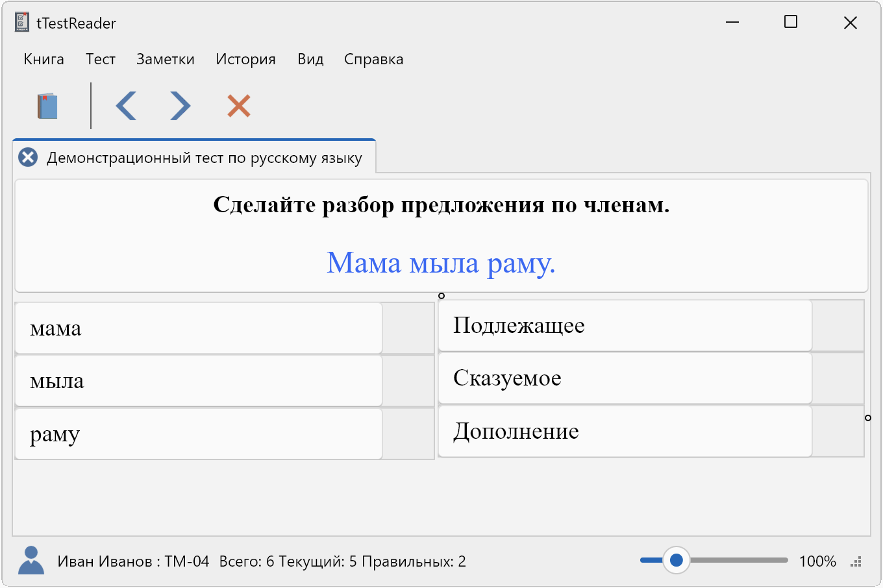Select the word «мама» item
883x588 pixels.
[198, 328]
